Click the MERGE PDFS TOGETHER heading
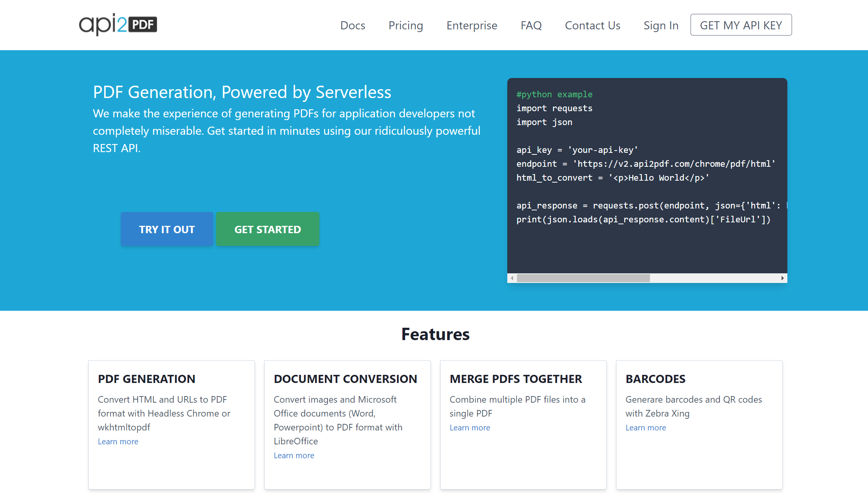This screenshot has width=868, height=498. 516,379
